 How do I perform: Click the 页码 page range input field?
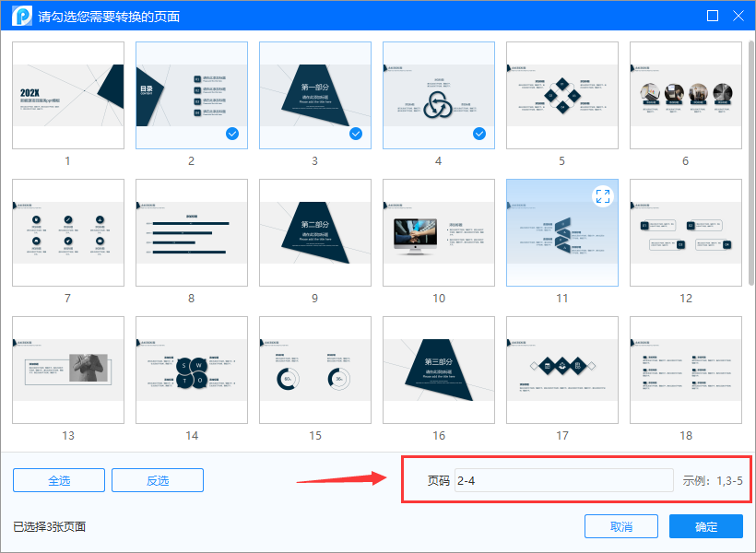[x=563, y=480]
